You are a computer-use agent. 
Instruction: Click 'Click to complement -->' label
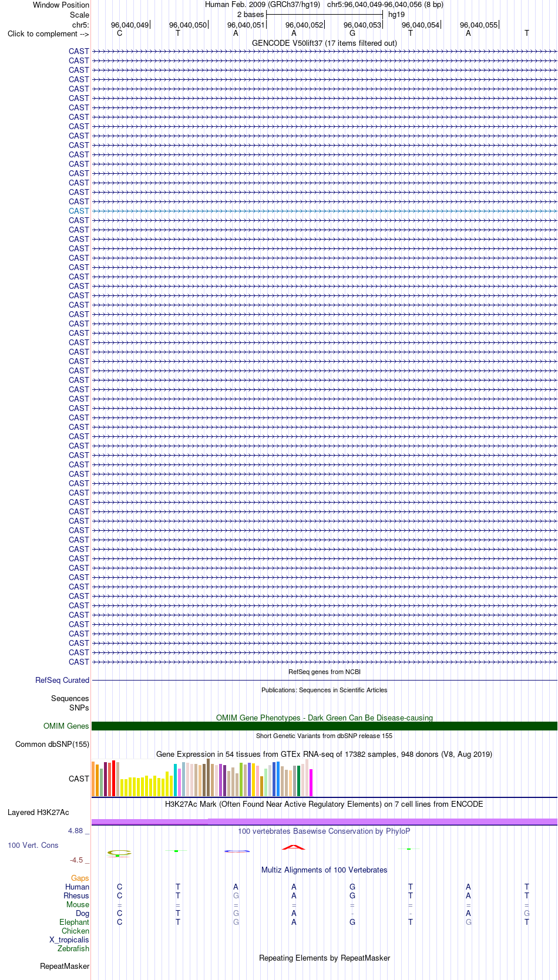pos(48,33)
